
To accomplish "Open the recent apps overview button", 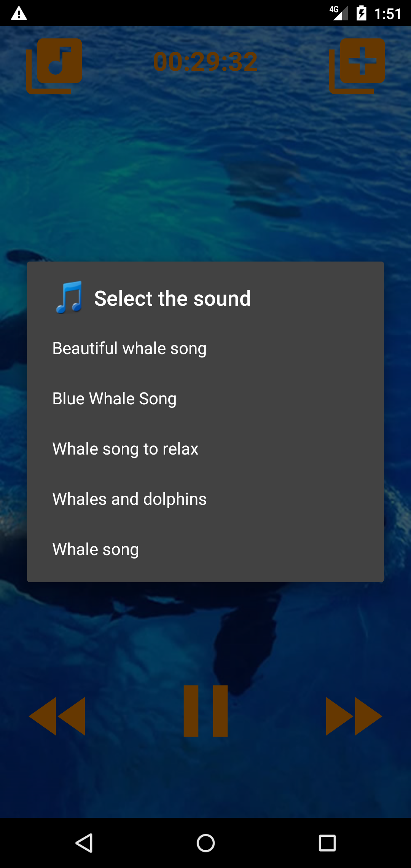I will (327, 843).
